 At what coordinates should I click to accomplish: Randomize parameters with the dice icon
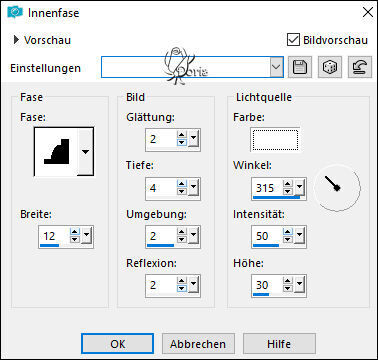click(x=330, y=67)
